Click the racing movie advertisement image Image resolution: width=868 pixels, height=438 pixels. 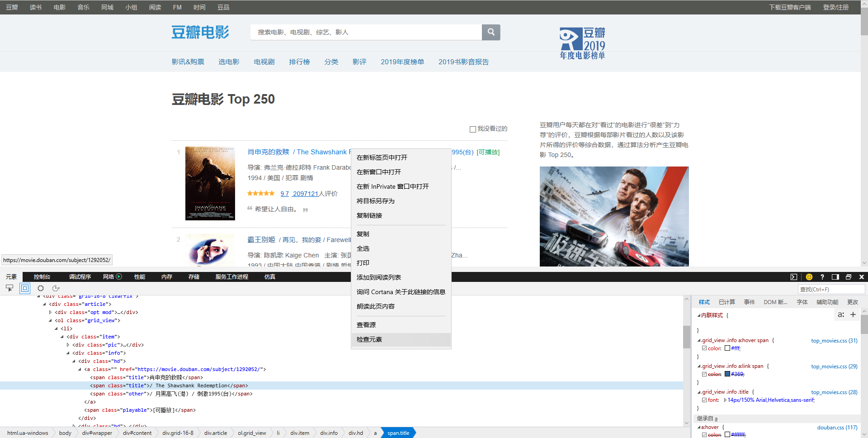coord(614,216)
